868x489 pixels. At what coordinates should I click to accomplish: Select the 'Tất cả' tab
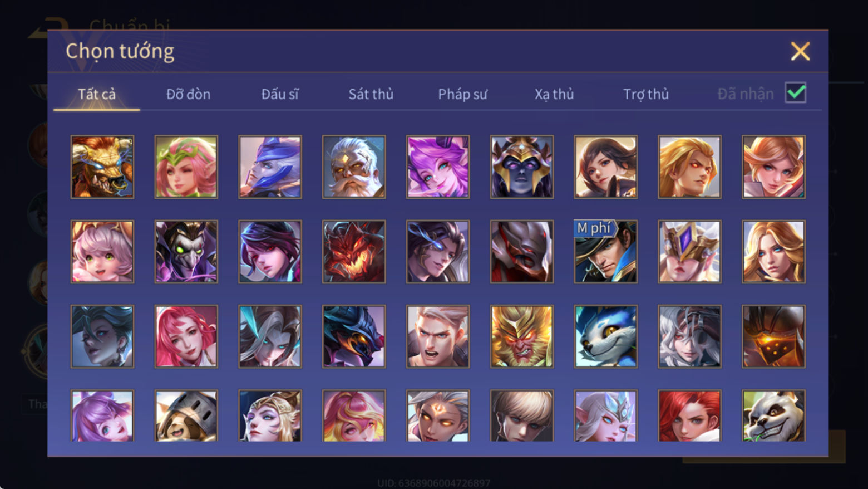97,94
